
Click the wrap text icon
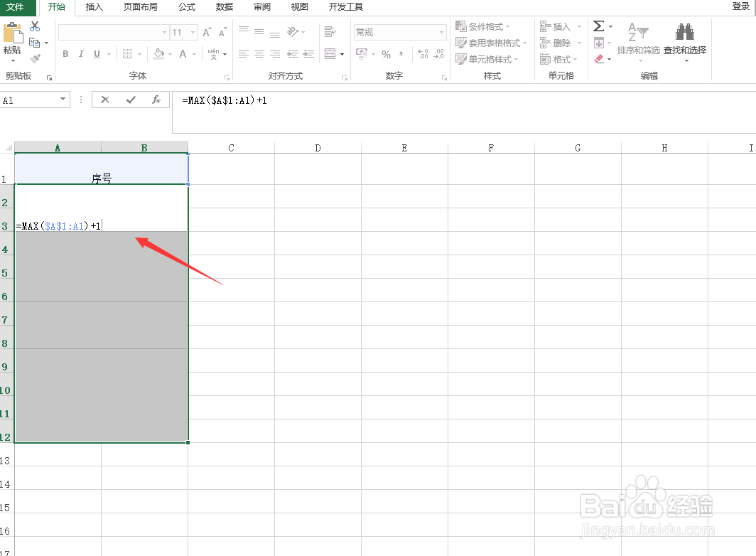[x=330, y=32]
